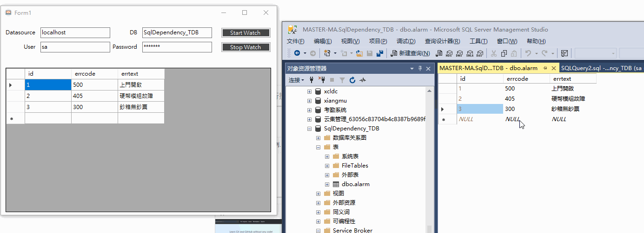Viewport: 644px width, 233px height.
Task: Click the Disconnect plug icon in Object Explorer
Action: pos(321,80)
